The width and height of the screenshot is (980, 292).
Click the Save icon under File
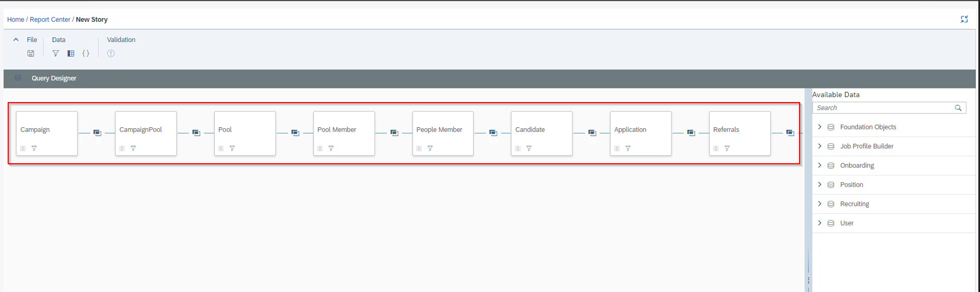tap(31, 53)
